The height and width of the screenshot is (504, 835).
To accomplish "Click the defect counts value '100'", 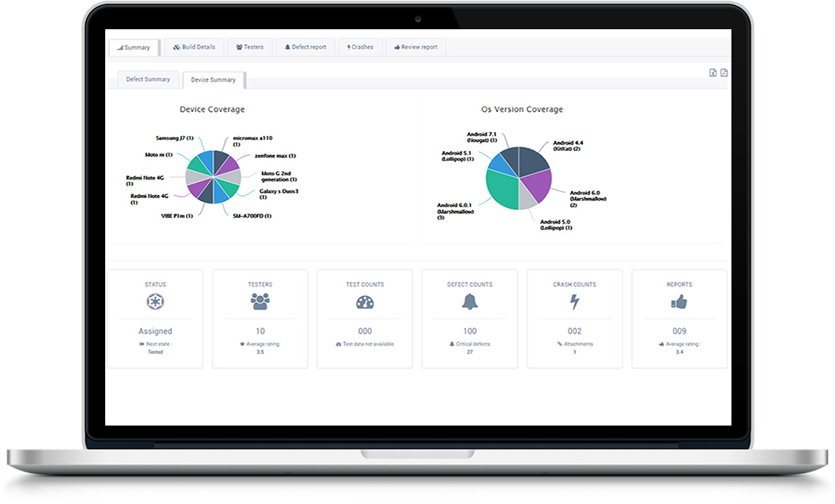I will [x=469, y=331].
